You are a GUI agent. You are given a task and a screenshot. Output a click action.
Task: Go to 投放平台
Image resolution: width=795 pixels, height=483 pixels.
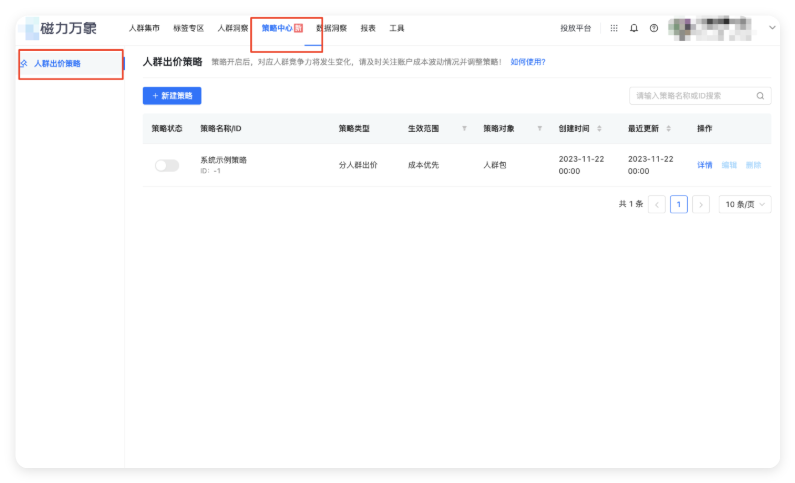tap(575, 28)
